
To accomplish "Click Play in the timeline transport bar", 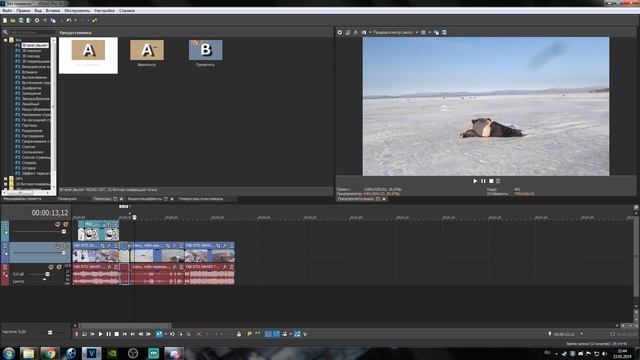I will (100, 334).
